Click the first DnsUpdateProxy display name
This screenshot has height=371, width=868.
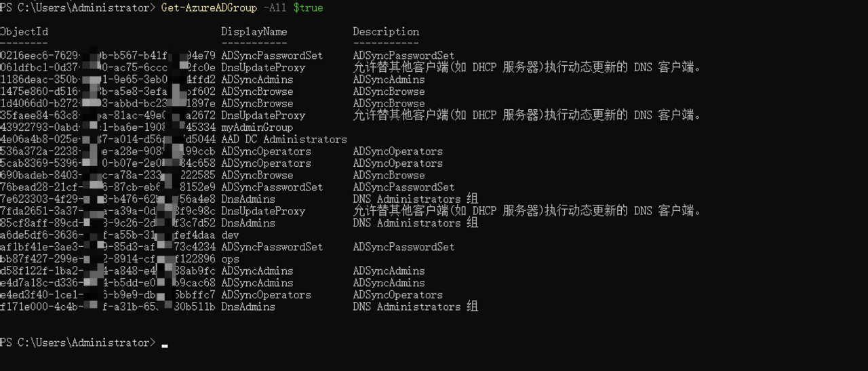point(263,68)
